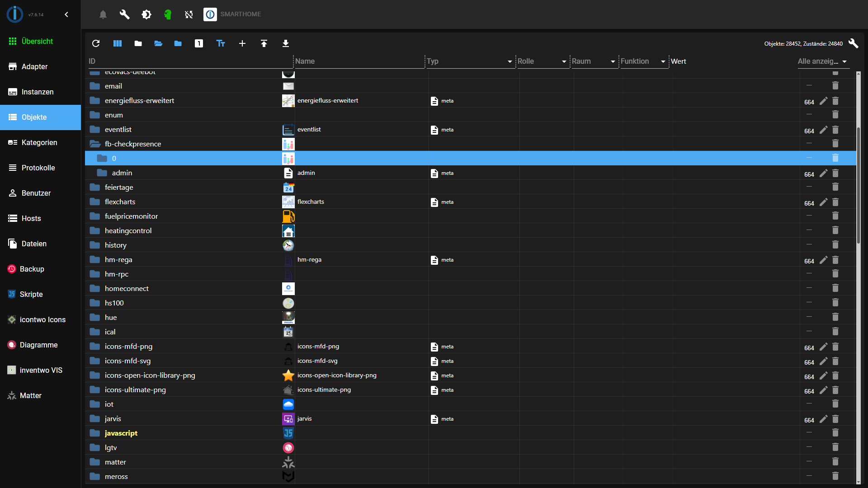The width and height of the screenshot is (868, 488).
Task: Click the add new object plus icon
Action: coord(242,43)
